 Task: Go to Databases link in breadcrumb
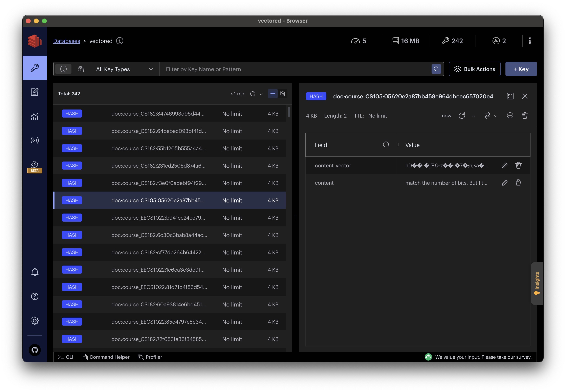(x=67, y=41)
